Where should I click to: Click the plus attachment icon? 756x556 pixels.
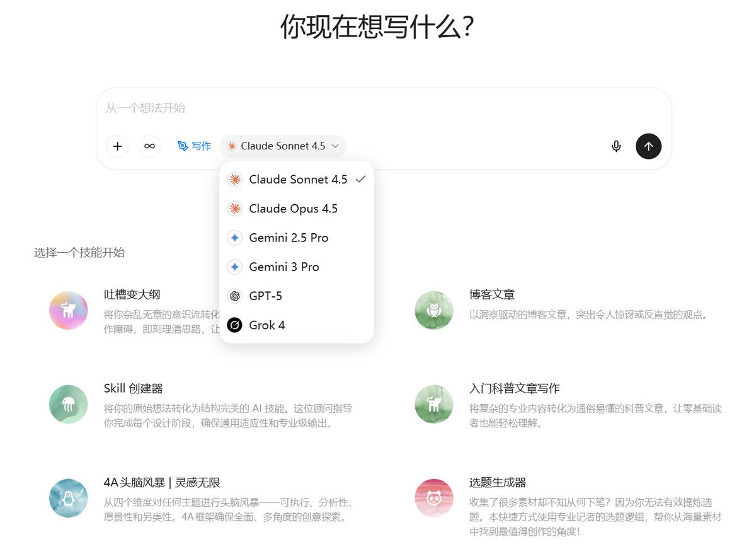117,146
